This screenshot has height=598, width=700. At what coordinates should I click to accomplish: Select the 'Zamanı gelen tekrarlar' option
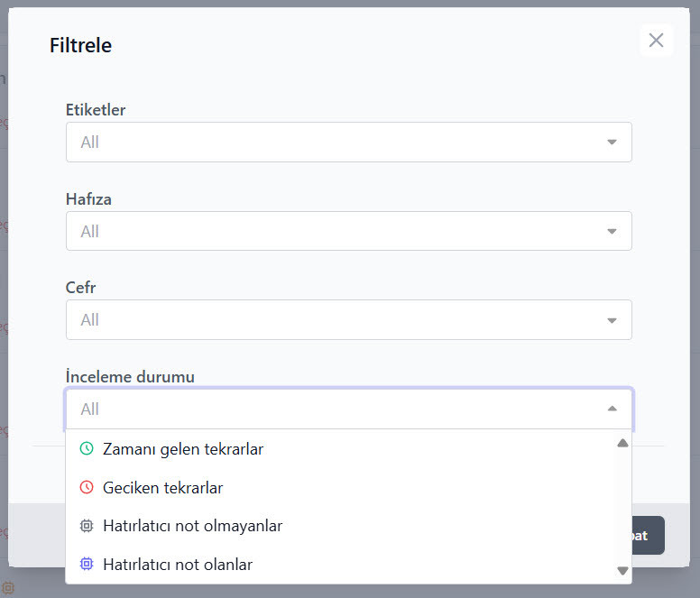point(183,448)
